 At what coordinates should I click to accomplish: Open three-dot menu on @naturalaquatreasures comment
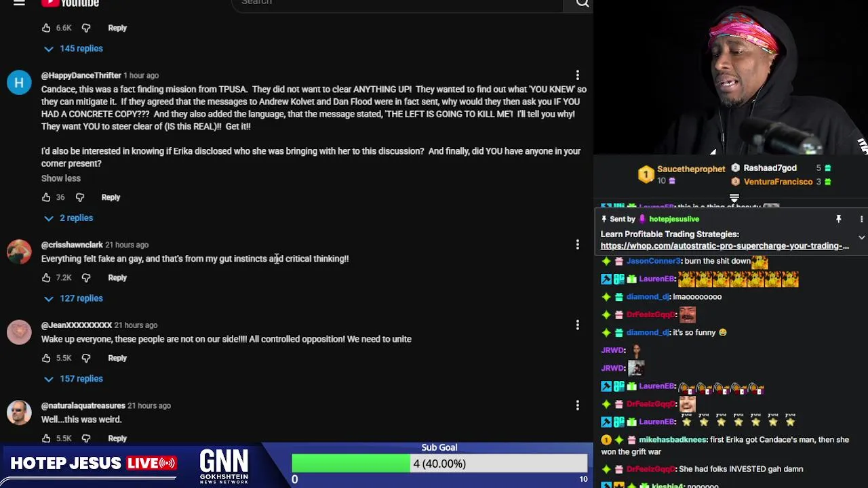(x=578, y=405)
